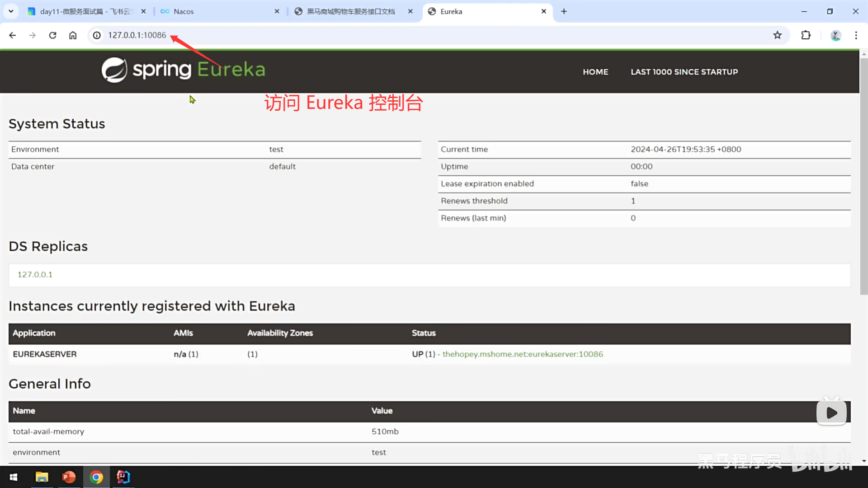Open the extensions puzzle icon
This screenshot has width=868, height=488.
[x=806, y=35]
